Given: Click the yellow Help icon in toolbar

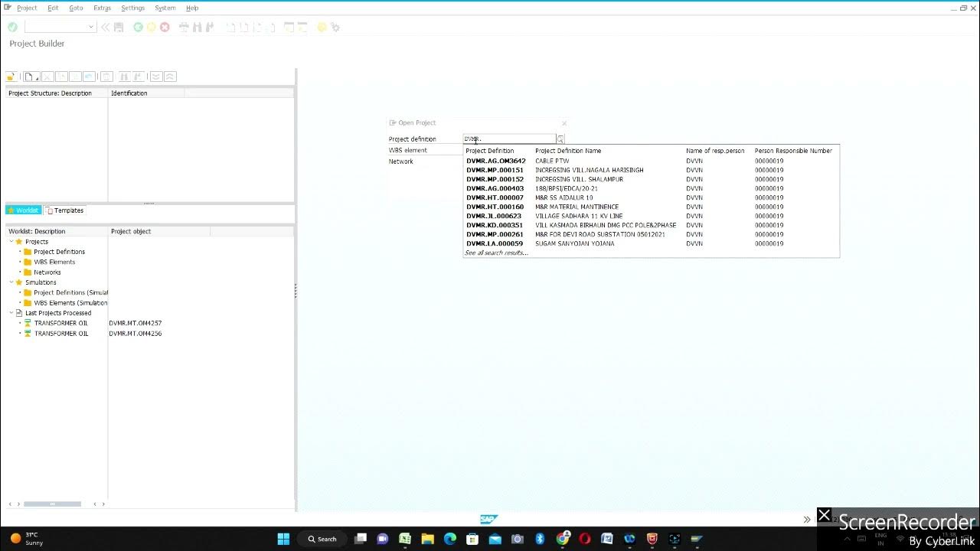Looking at the screenshot, I should click(x=322, y=27).
